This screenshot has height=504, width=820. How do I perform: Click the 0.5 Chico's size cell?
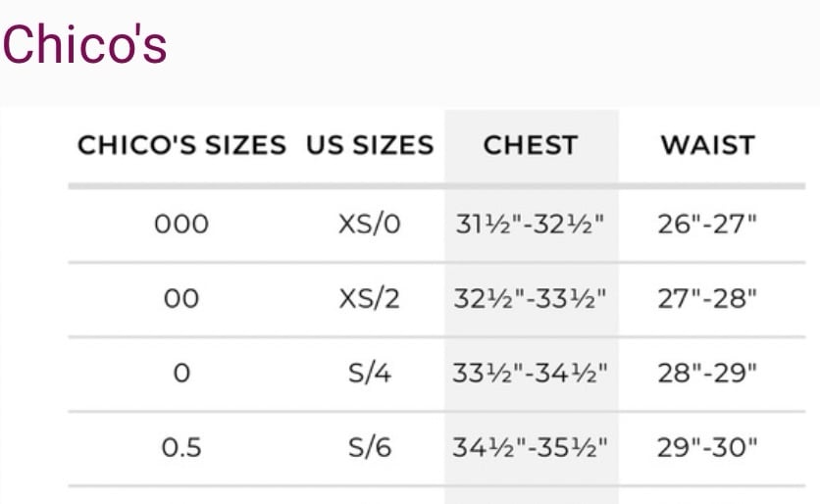point(181,447)
